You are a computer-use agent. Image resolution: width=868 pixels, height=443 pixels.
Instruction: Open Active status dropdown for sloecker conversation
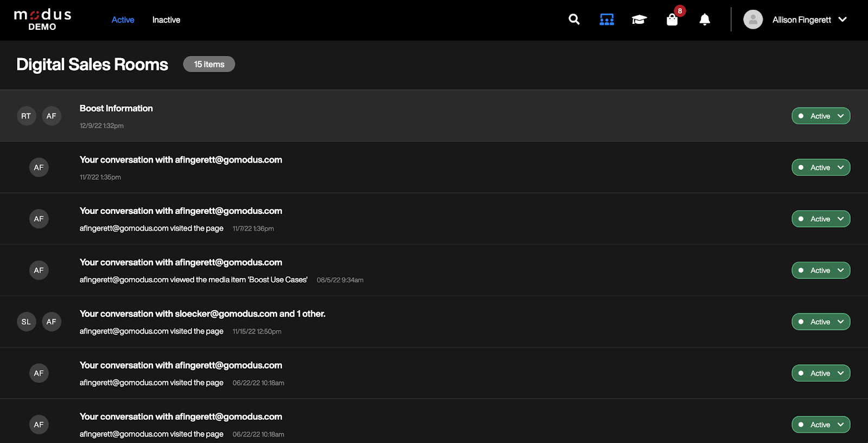click(821, 321)
